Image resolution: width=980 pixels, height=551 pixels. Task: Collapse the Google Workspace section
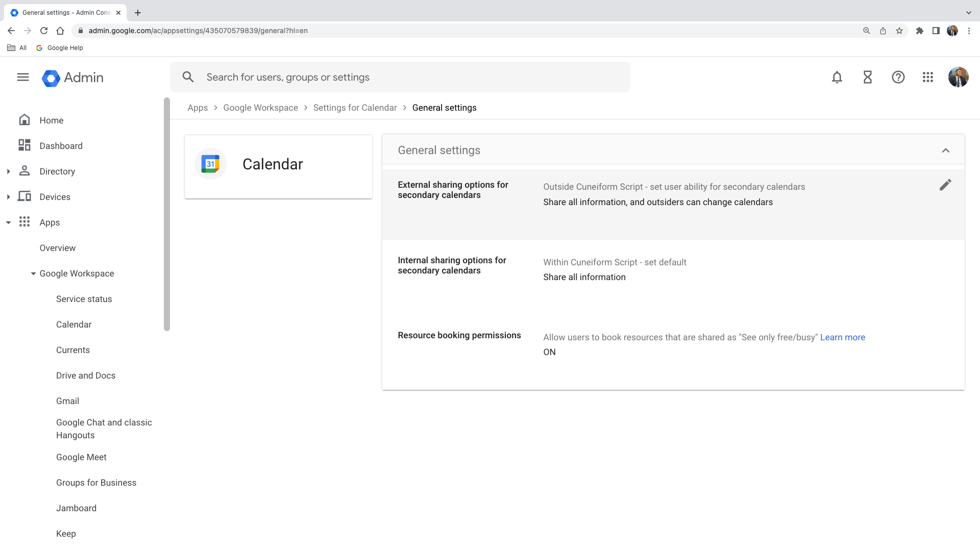[33, 273]
